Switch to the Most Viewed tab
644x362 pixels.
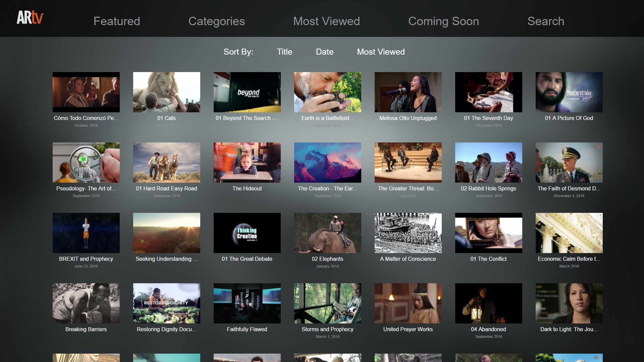tap(326, 21)
